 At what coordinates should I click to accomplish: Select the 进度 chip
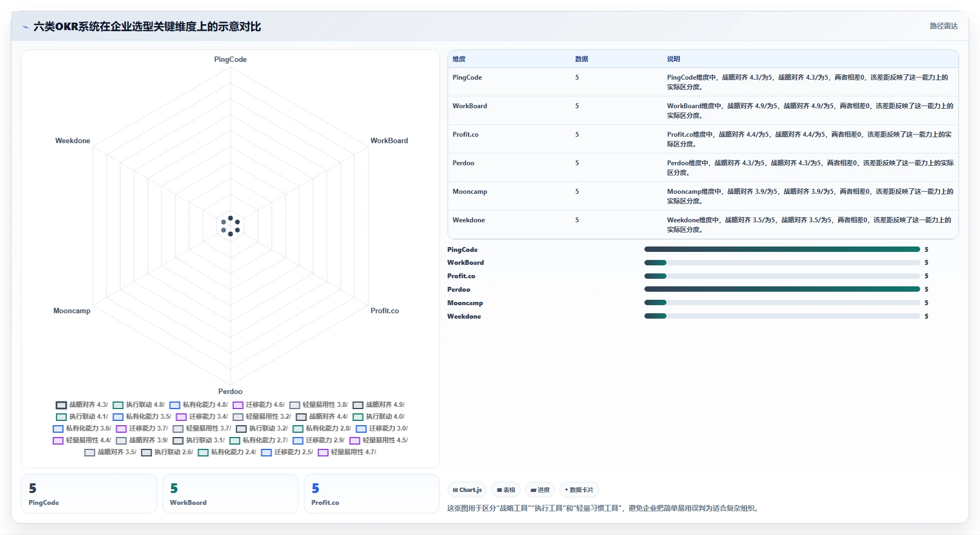pos(539,490)
